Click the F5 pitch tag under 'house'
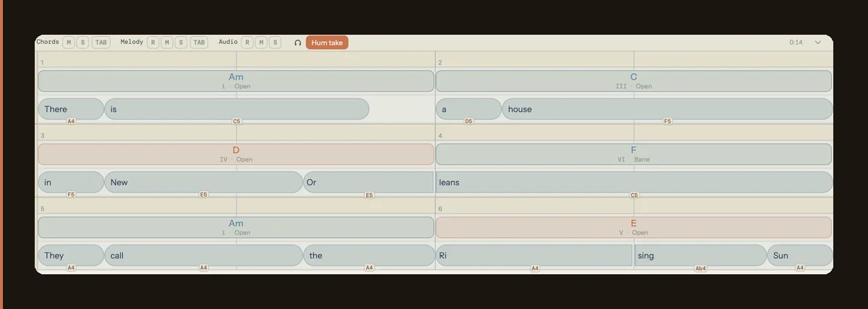The width and height of the screenshot is (868, 309). pos(668,122)
